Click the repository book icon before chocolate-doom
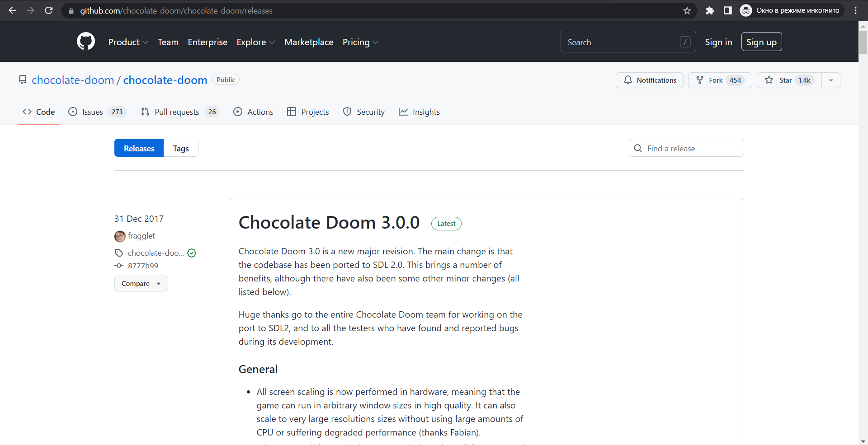The image size is (868, 445). pyautogui.click(x=23, y=80)
